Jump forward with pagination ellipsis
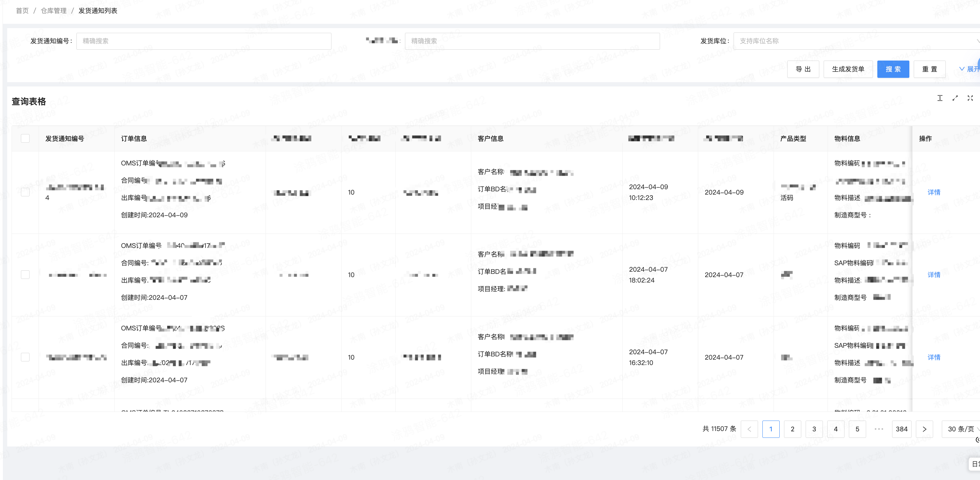 point(879,429)
